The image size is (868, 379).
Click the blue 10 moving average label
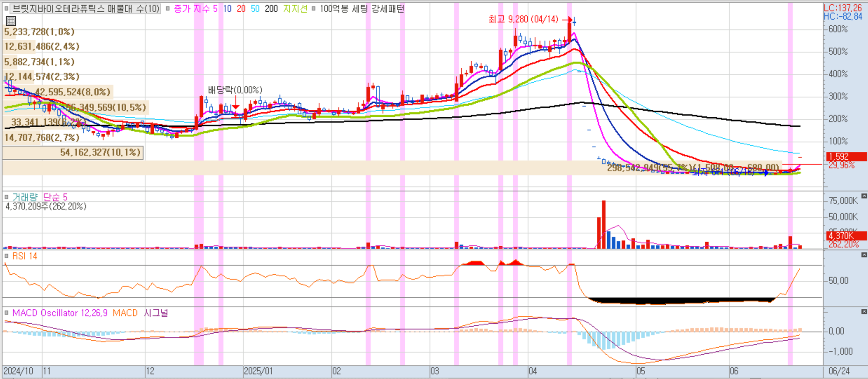tap(227, 8)
